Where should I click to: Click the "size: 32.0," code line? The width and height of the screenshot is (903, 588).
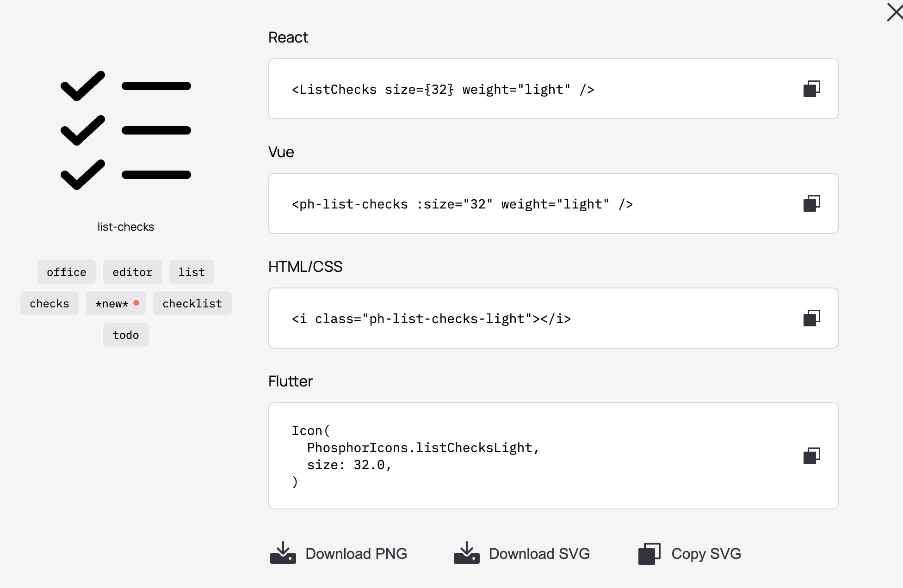(350, 465)
